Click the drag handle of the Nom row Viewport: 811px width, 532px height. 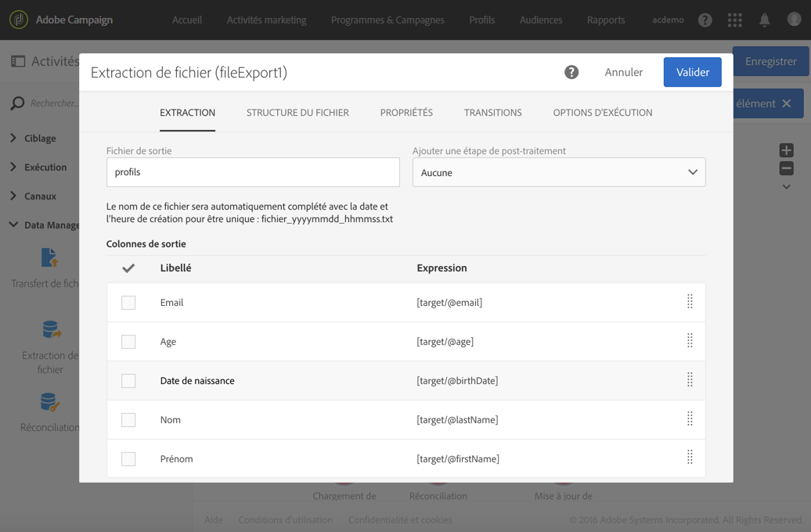coord(690,419)
